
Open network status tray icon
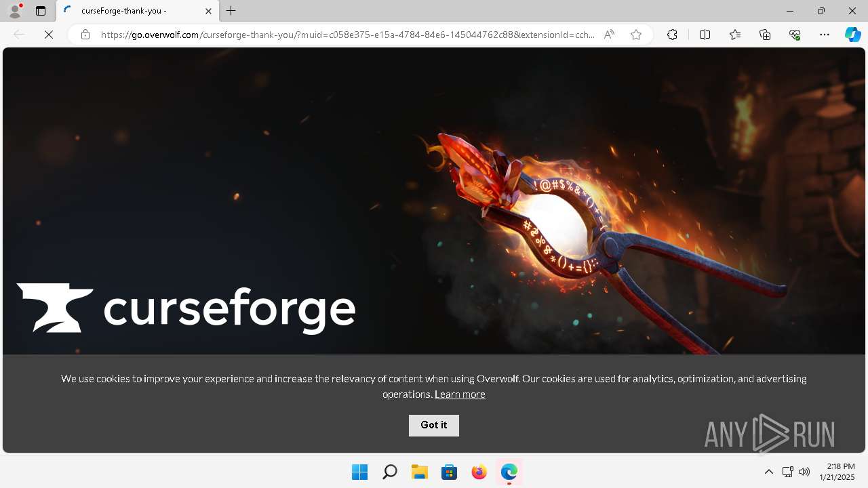pos(787,472)
